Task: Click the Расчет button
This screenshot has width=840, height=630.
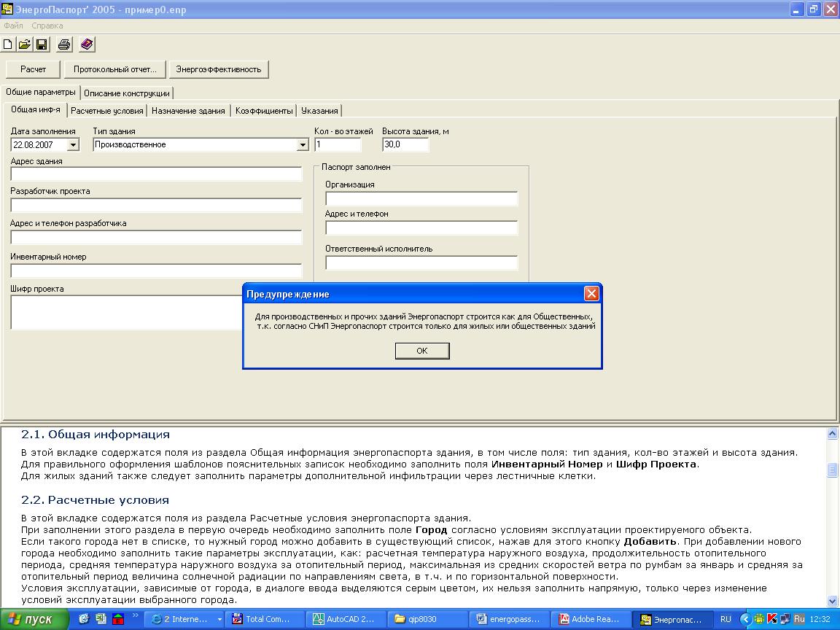Action: [33, 69]
